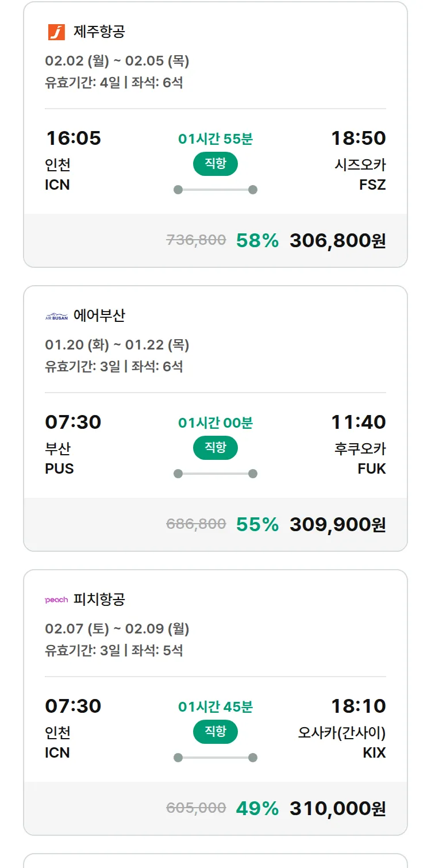Click the Air Busan logo icon
Viewport: 431px width, 868px height.
[x=56, y=316]
